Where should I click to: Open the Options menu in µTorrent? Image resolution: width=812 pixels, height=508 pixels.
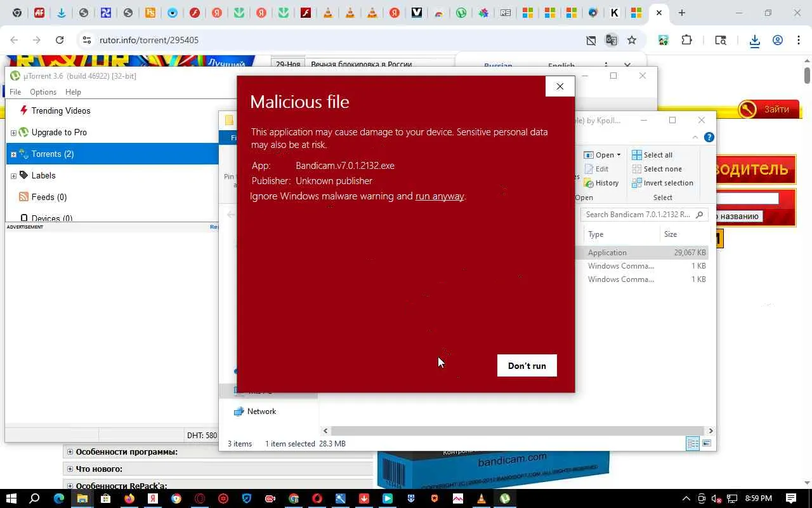(x=43, y=92)
